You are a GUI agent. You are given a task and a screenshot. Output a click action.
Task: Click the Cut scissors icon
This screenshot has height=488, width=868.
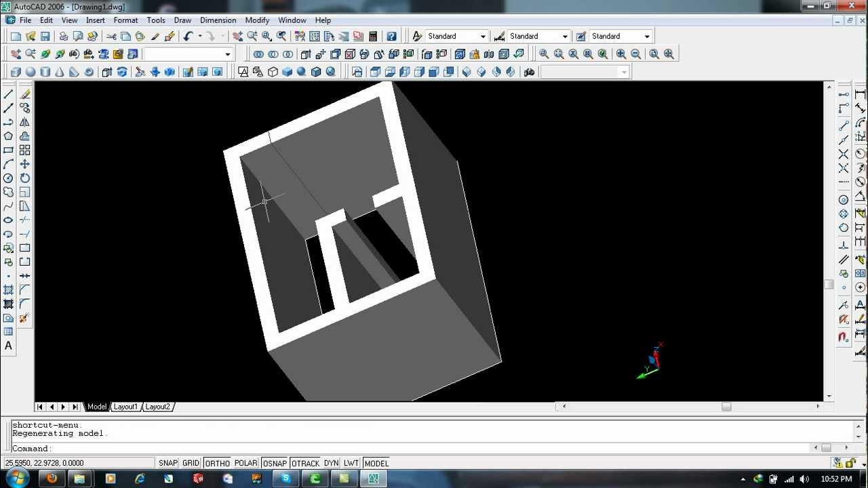pyautogui.click(x=111, y=37)
